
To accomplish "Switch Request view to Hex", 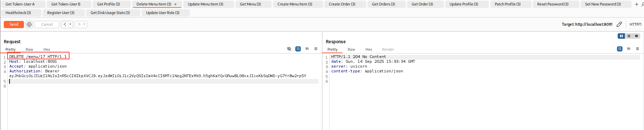I will tap(47, 49).
